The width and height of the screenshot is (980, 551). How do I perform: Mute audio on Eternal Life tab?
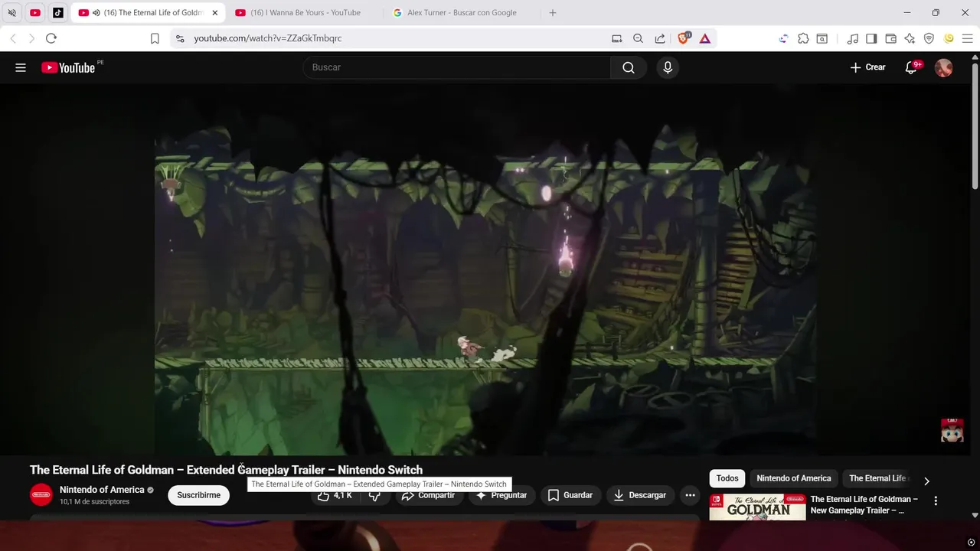pyautogui.click(x=96, y=12)
